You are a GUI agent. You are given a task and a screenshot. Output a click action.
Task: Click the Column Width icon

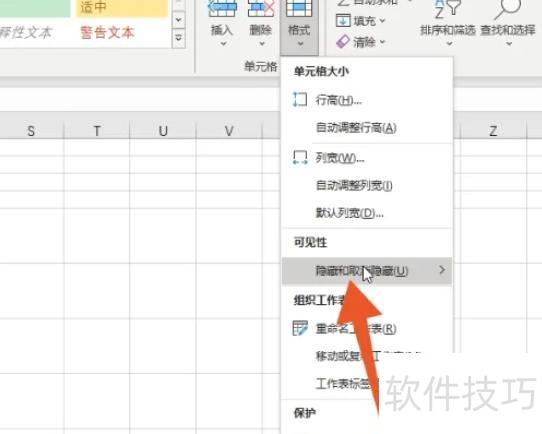coord(300,158)
